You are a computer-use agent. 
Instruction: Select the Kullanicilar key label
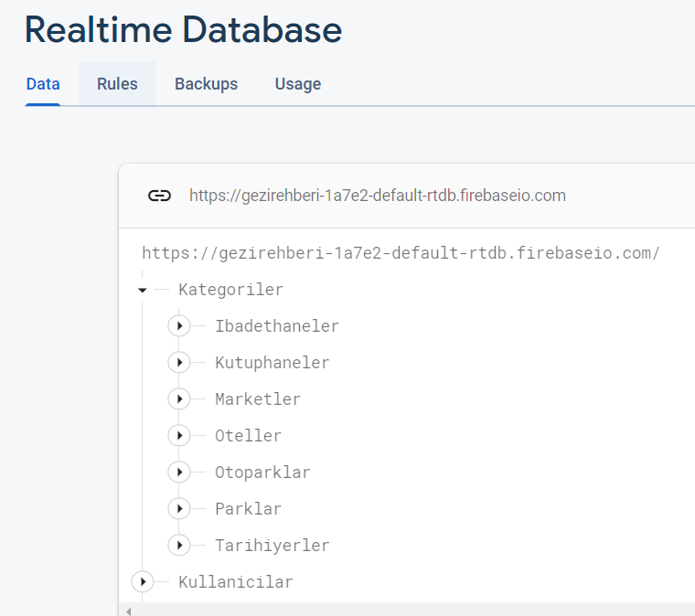[235, 582]
